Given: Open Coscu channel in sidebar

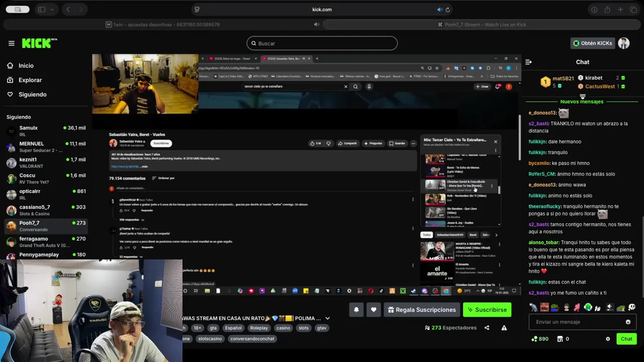Looking at the screenshot, I should [46, 178].
